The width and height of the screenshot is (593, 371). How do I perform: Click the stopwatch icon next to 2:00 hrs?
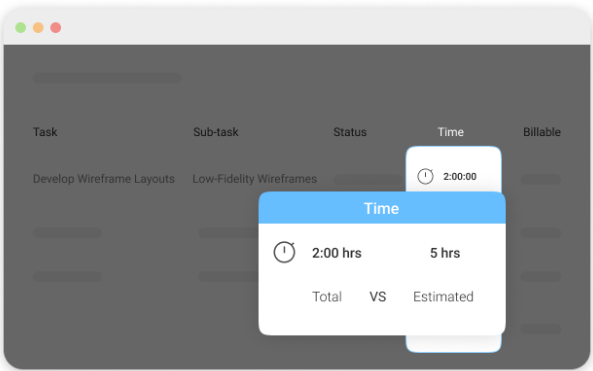(284, 252)
